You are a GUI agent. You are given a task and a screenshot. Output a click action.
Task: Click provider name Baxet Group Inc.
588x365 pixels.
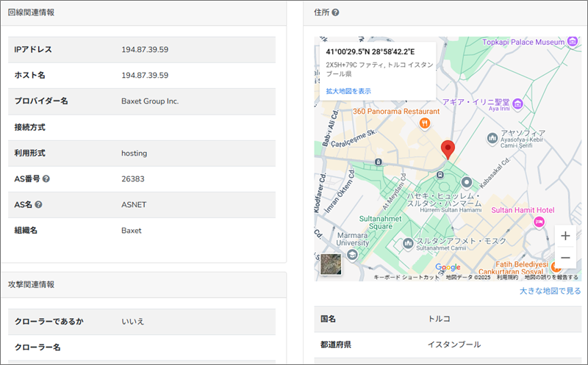150,101
